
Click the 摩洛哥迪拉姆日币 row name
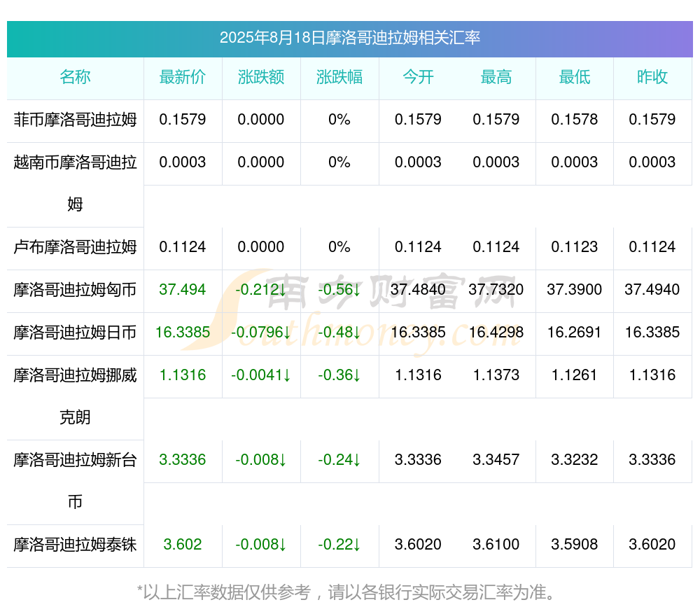tap(75, 333)
